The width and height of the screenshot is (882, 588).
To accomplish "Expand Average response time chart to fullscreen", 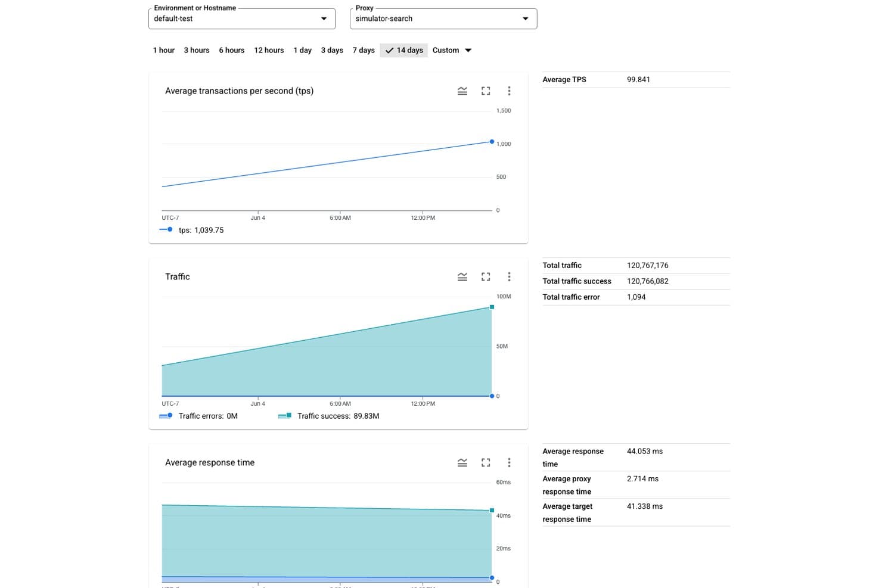I will click(486, 463).
